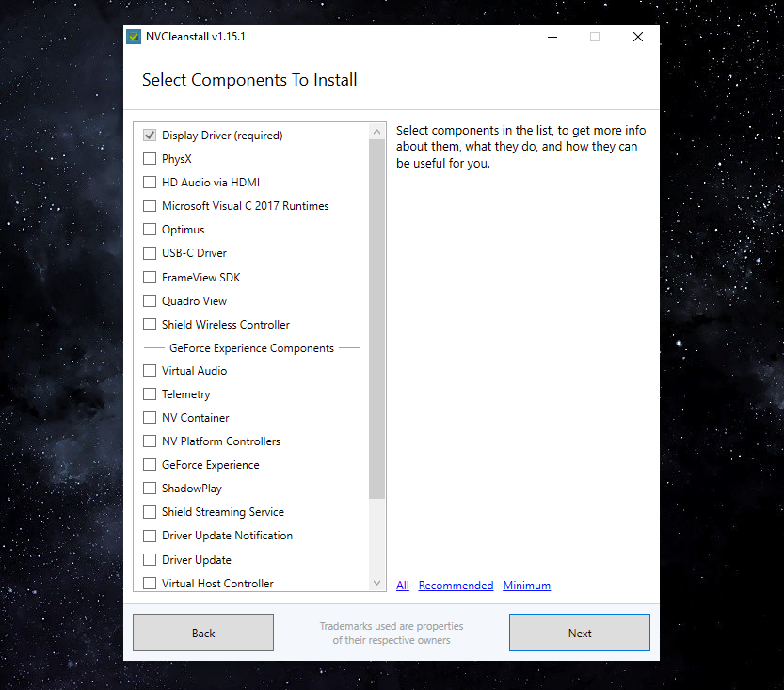Check HD Audio via HDMI
This screenshot has width=784, height=690.
tap(150, 183)
